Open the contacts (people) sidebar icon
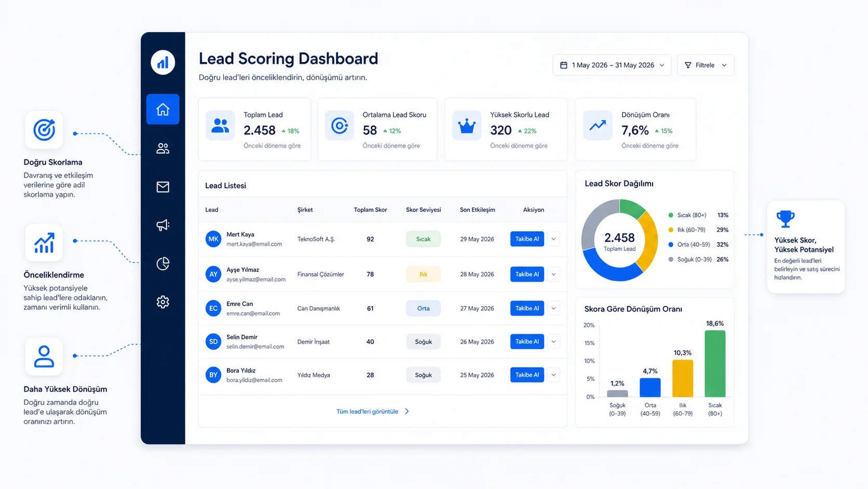The width and height of the screenshot is (868, 489). (163, 149)
